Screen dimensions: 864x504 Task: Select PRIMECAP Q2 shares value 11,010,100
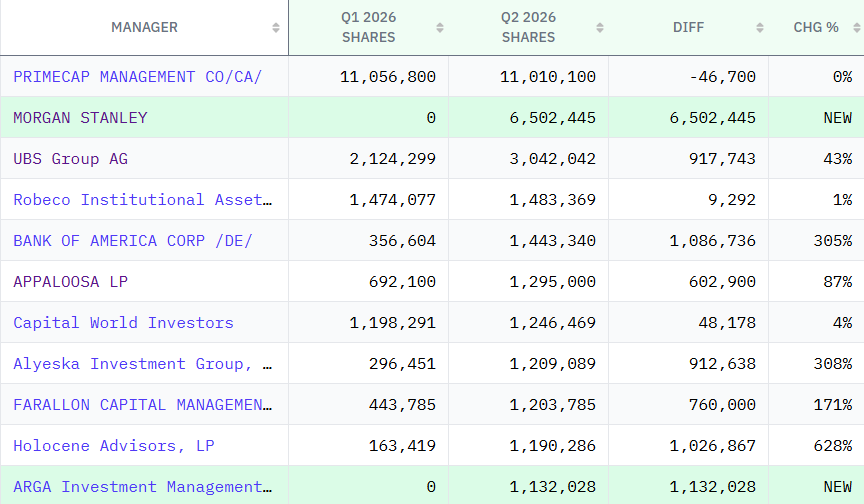pos(548,77)
